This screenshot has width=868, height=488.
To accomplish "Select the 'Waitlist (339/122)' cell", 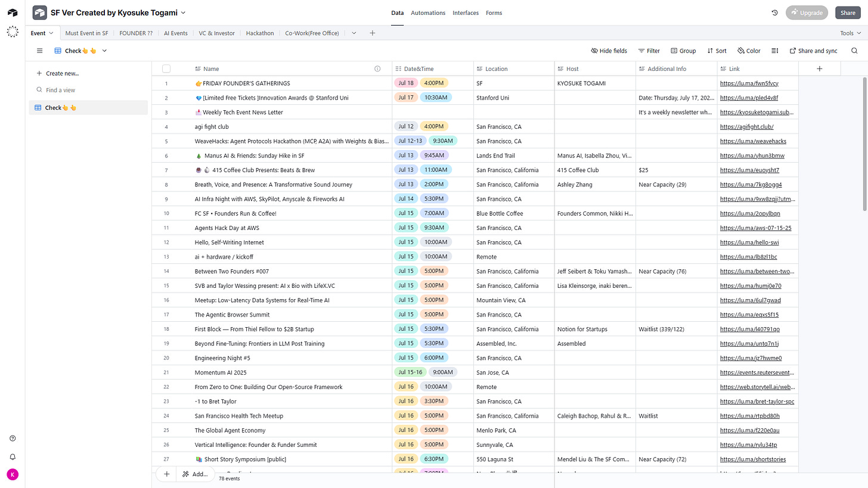I will (677, 329).
